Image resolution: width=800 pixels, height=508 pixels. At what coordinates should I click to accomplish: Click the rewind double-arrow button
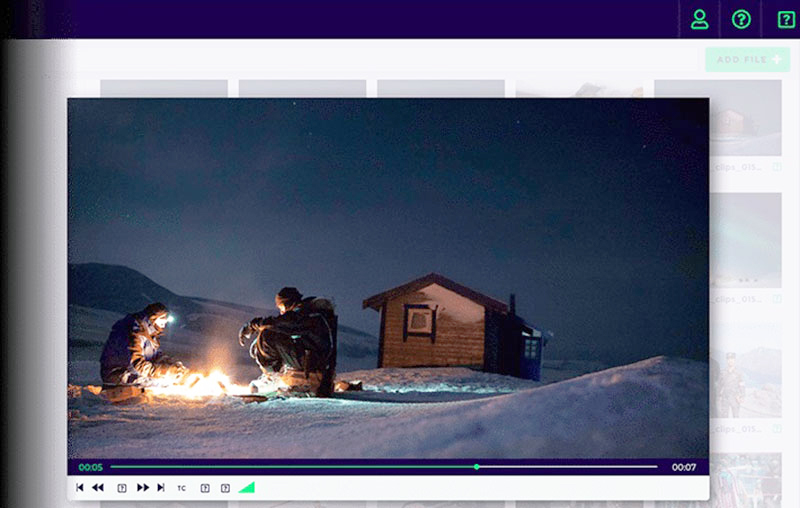98,488
